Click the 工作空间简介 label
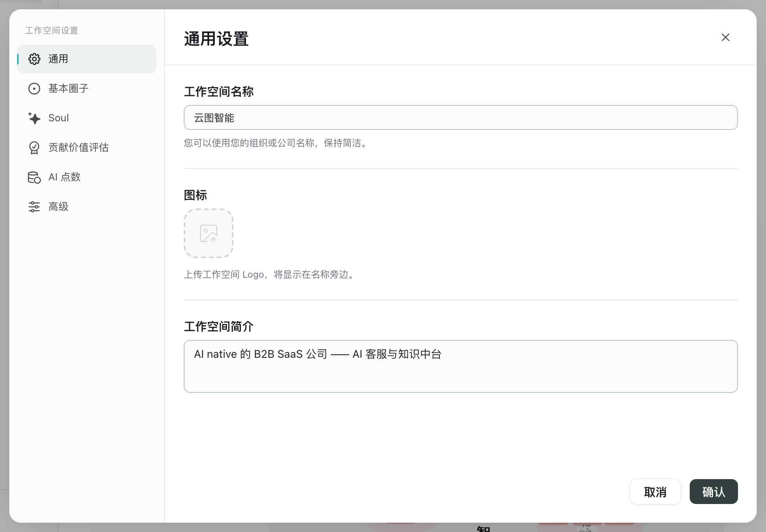The width and height of the screenshot is (766, 532). click(x=219, y=327)
